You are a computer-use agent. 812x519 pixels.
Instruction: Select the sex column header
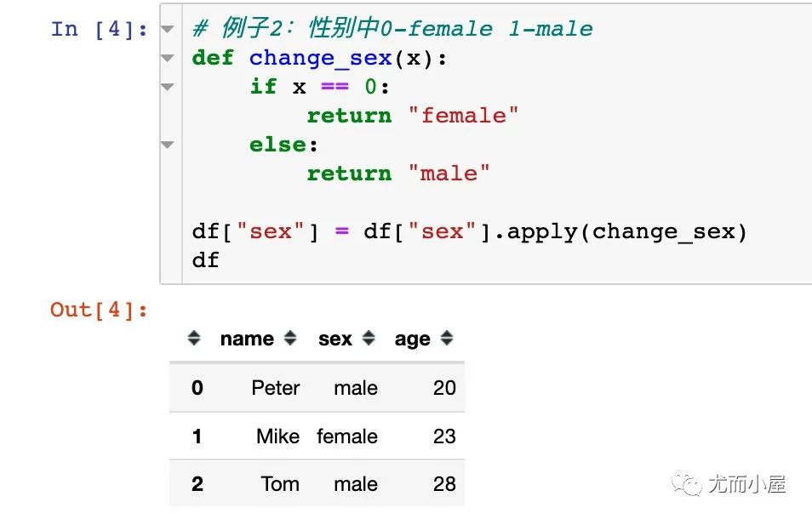335,339
